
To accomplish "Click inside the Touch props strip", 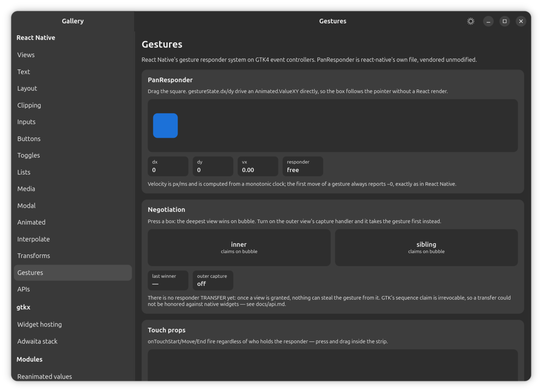I will (333, 365).
